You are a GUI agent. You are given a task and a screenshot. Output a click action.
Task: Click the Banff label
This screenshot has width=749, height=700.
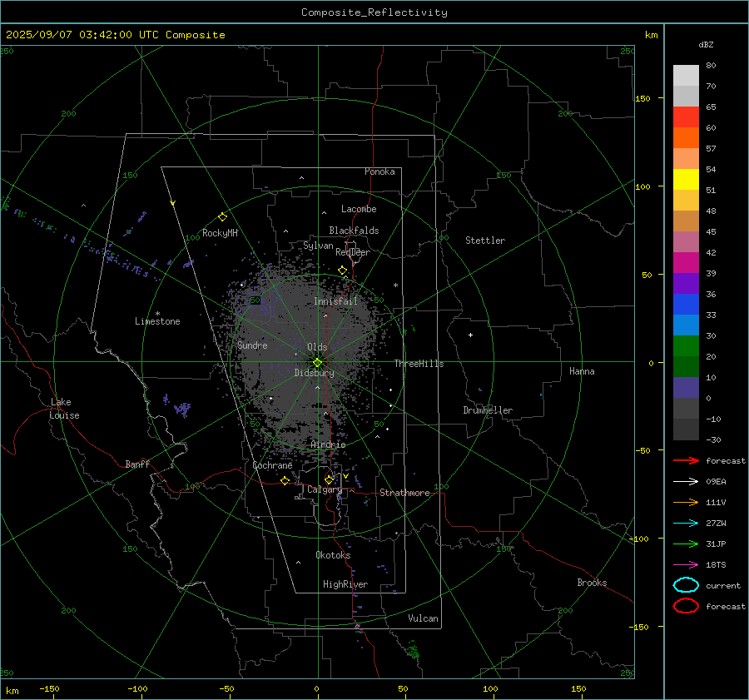pos(137,464)
